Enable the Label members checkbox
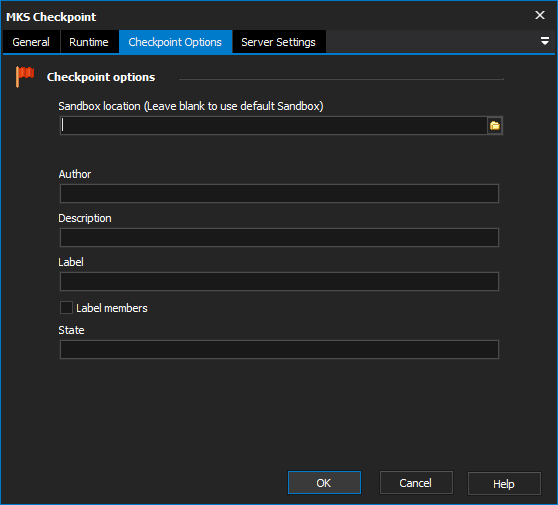 click(x=66, y=307)
